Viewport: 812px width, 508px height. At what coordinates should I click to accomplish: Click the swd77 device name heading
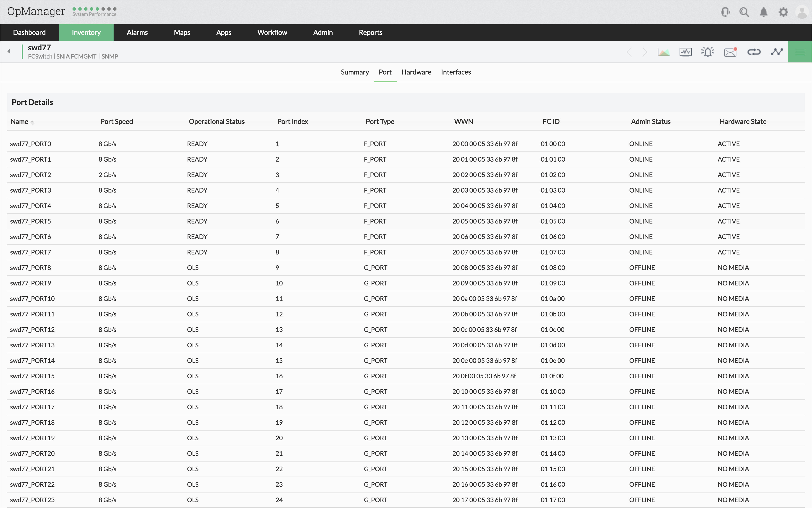click(x=39, y=47)
